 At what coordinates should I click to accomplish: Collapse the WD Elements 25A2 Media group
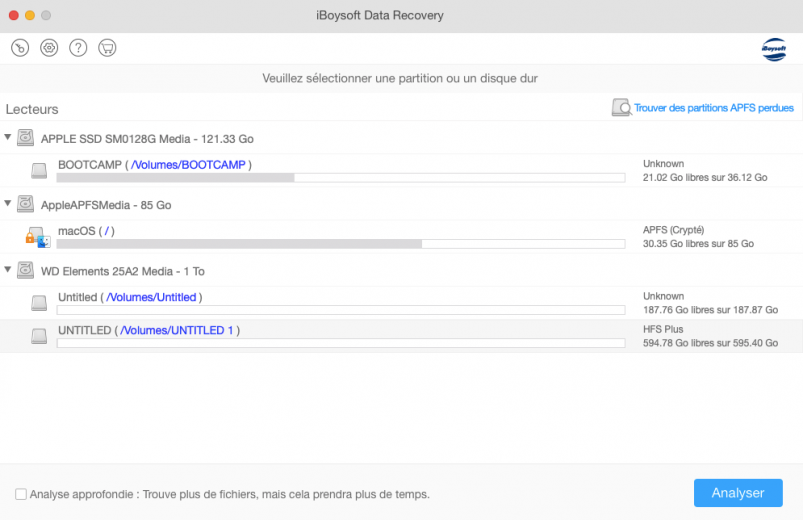(8, 269)
